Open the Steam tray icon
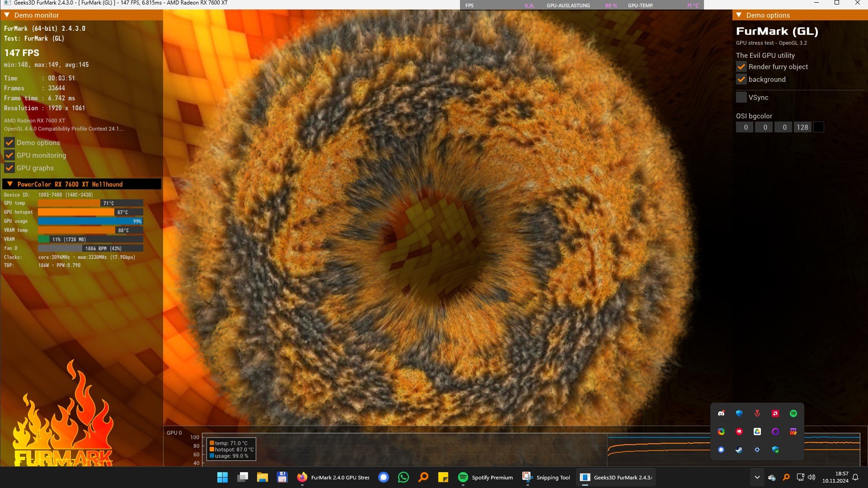 click(739, 450)
